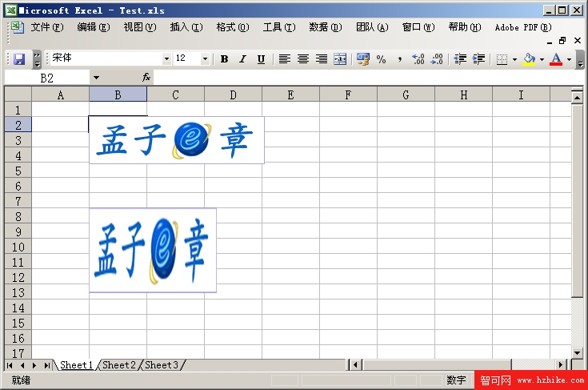Click Select All corner box
Image resolution: width=588 pixels, height=390 pixels.
coord(18,94)
